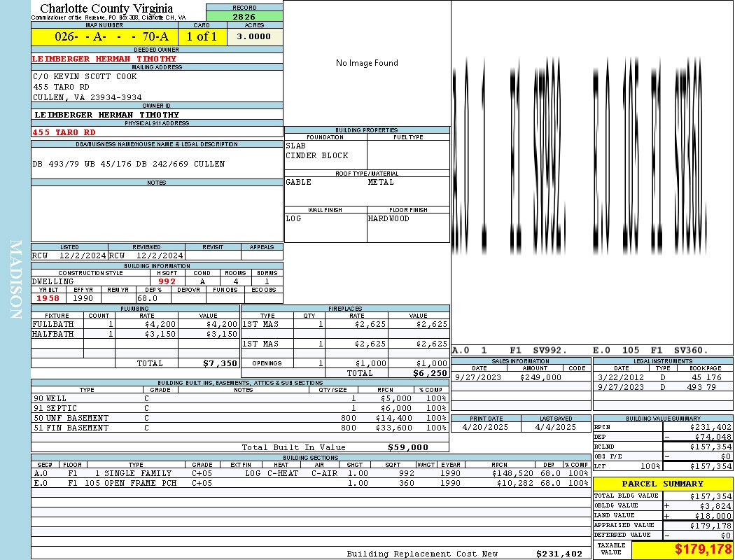Click the 'No Image Found' photo placeholder
Viewport: 735px width, 560px height.
(367, 63)
